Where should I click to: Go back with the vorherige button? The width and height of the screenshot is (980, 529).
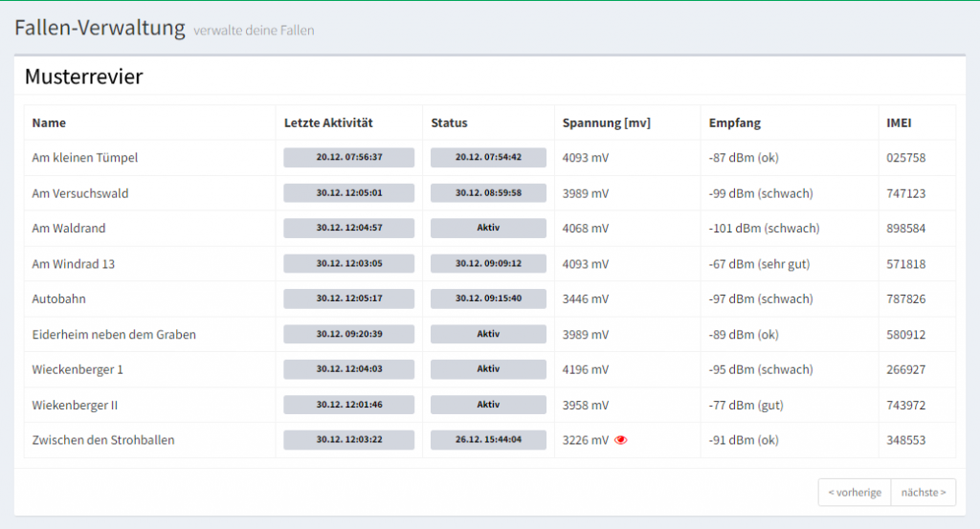[x=855, y=492]
